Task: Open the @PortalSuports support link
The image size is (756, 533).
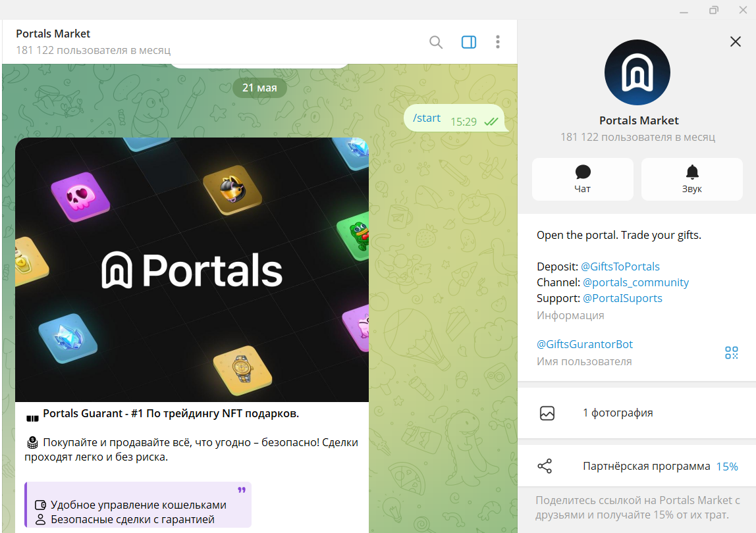Action: click(622, 298)
